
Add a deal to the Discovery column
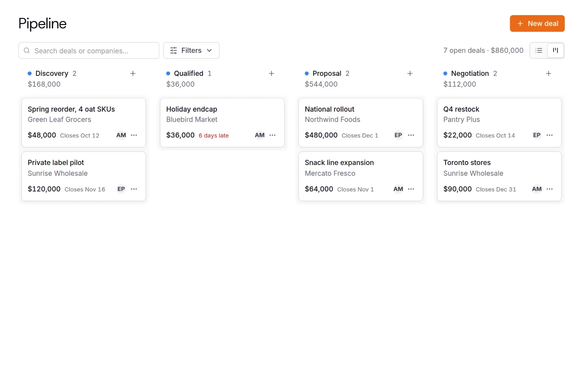(x=133, y=73)
